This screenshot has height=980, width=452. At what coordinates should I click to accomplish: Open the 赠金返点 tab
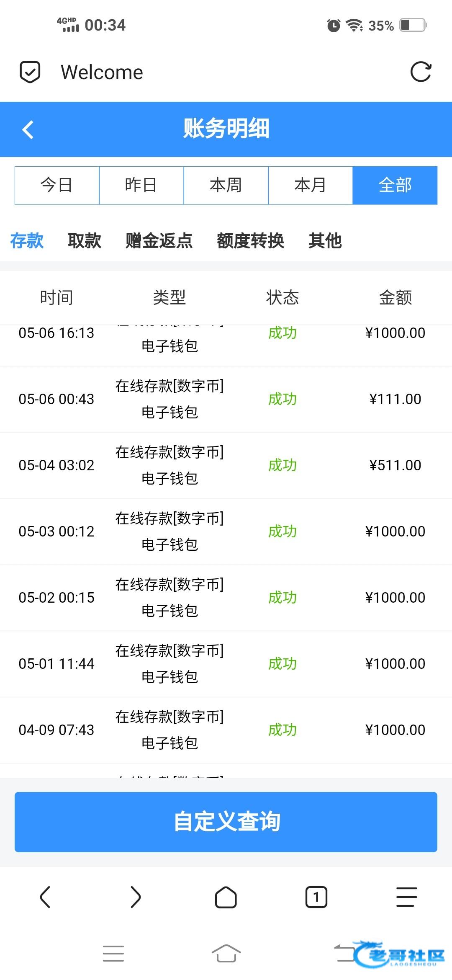coord(159,241)
